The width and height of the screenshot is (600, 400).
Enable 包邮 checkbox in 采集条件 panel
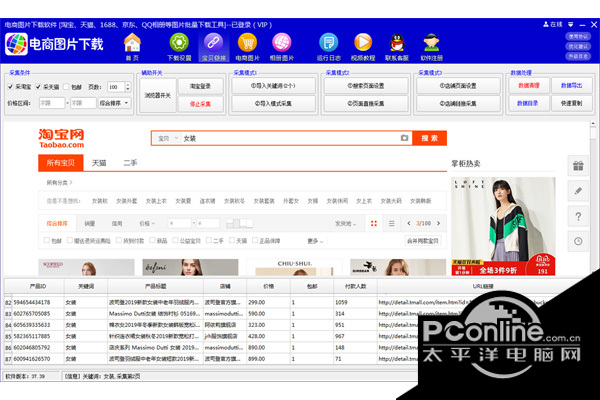click(66, 87)
